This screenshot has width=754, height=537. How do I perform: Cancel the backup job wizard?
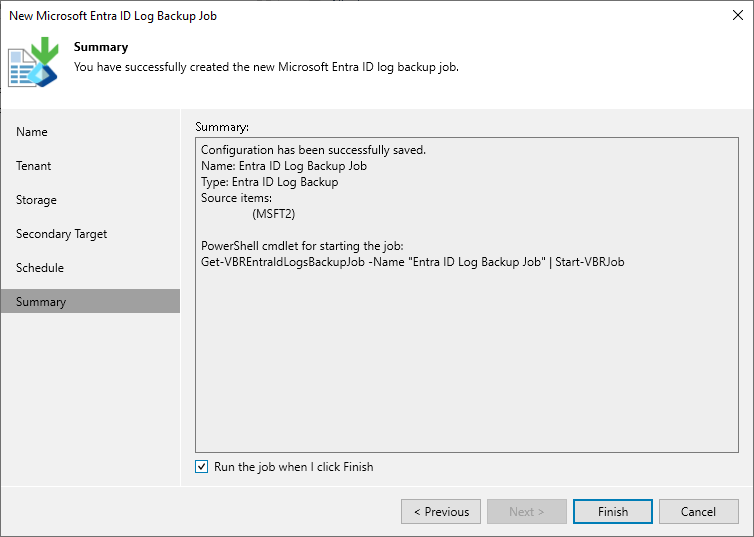point(699,512)
